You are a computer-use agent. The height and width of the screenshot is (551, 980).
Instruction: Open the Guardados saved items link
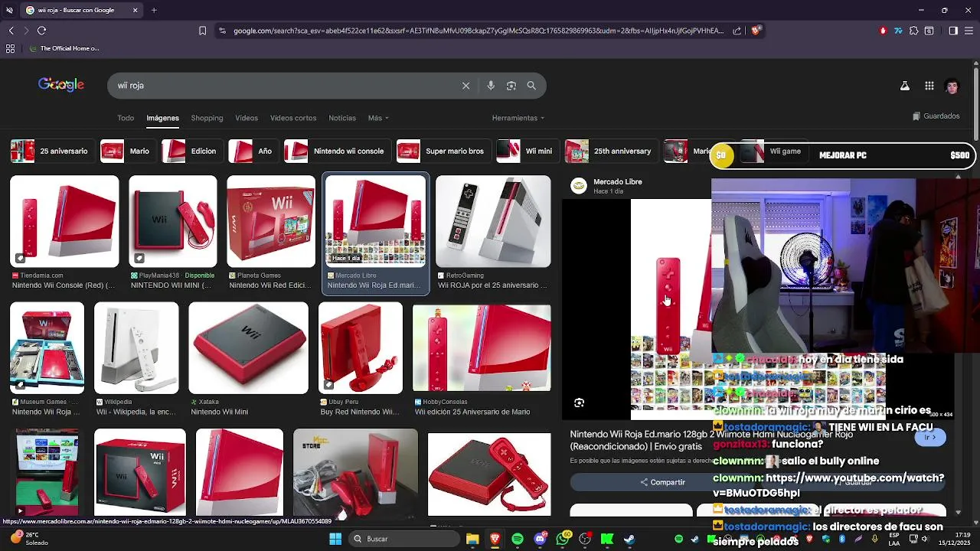[x=936, y=116]
